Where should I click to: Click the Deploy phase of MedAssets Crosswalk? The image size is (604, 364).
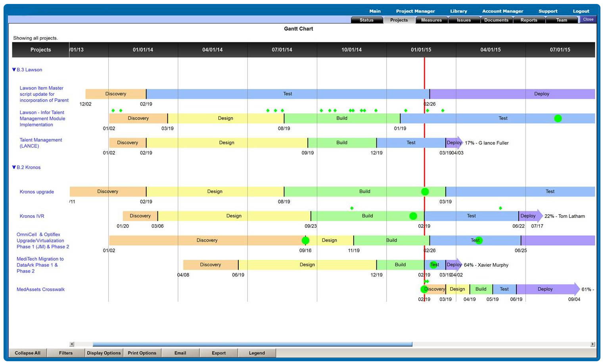click(545, 289)
